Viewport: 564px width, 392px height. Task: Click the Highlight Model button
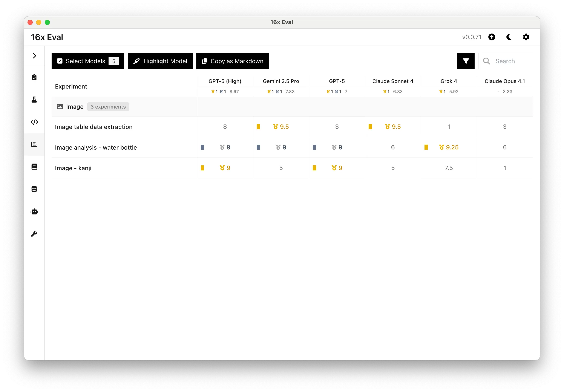point(160,61)
